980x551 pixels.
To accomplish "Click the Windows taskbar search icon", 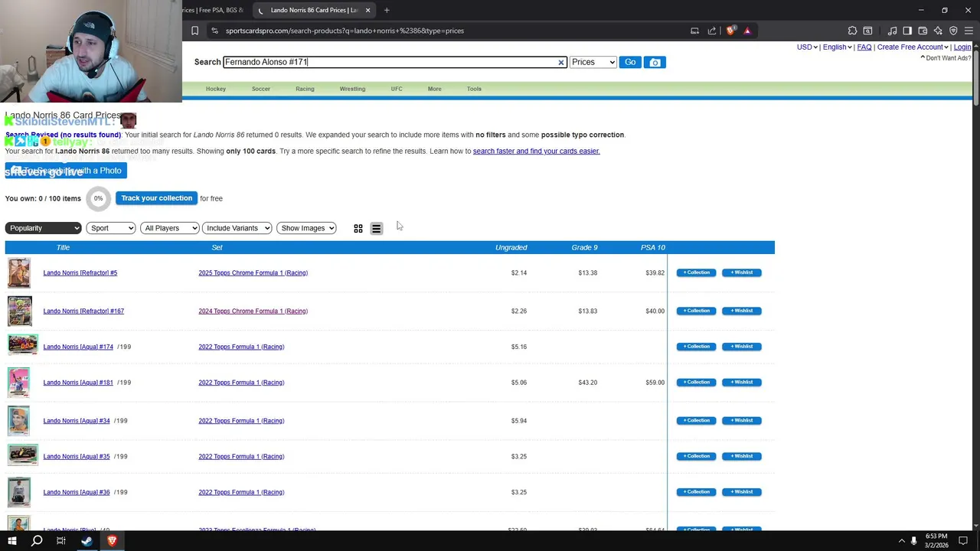I will 37,541.
